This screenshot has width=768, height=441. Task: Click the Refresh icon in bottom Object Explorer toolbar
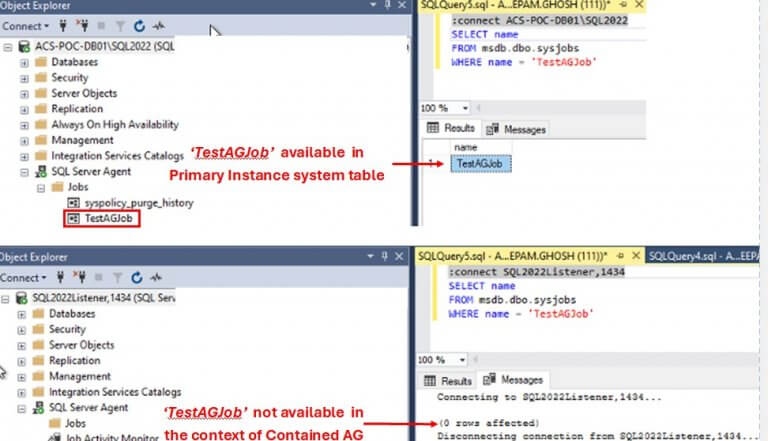pos(137,278)
